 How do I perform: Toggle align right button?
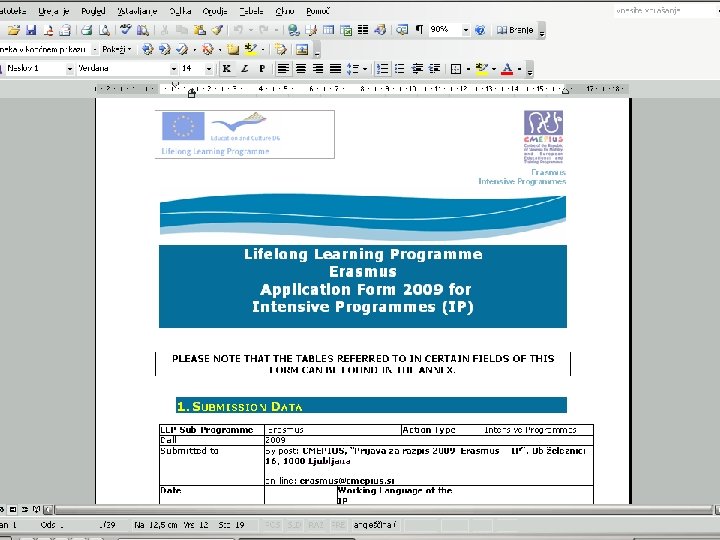318,69
